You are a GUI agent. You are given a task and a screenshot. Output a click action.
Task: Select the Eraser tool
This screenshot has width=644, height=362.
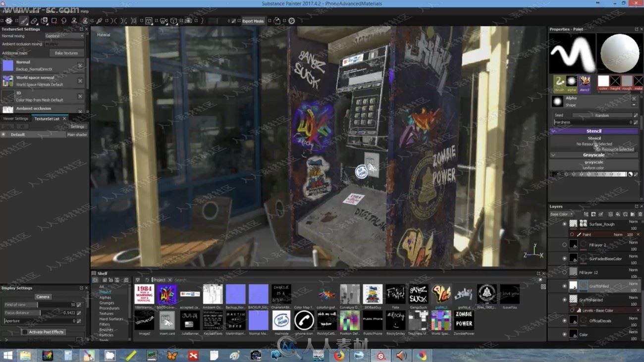pyautogui.click(x=34, y=21)
